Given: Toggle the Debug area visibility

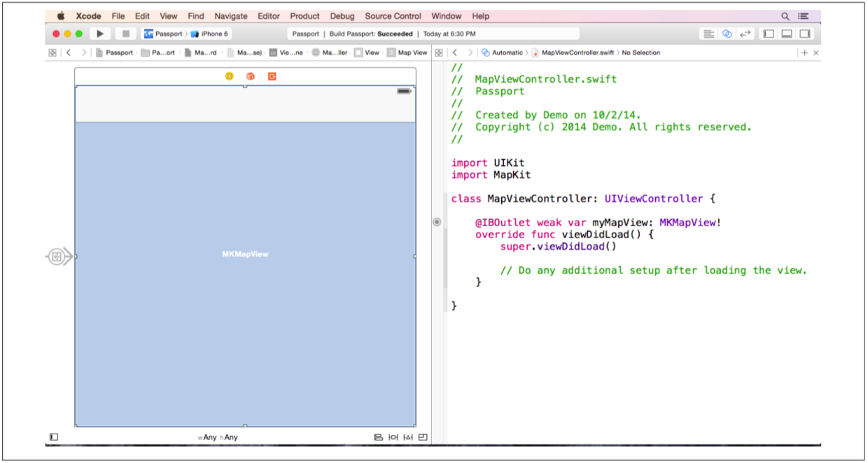Looking at the screenshot, I should click(x=787, y=34).
